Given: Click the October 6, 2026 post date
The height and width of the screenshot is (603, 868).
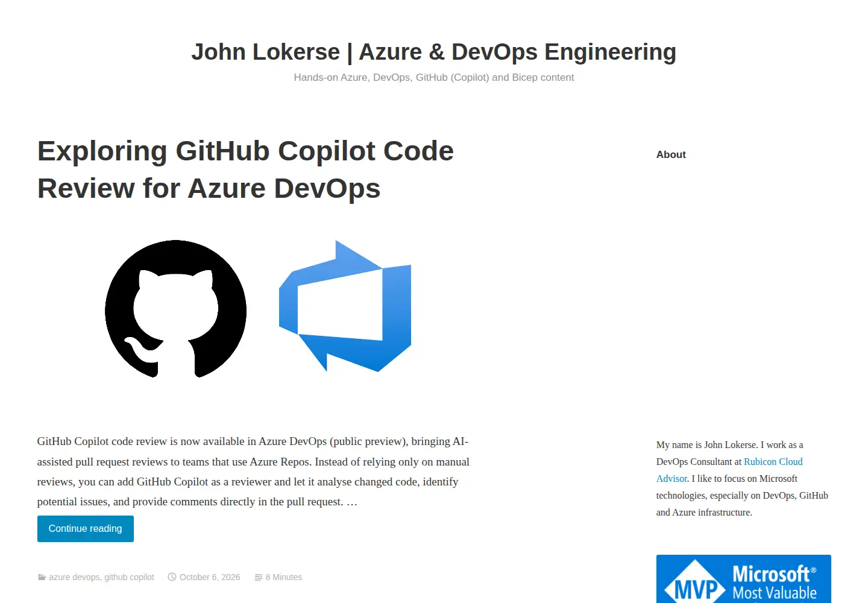Looking at the screenshot, I should [210, 577].
